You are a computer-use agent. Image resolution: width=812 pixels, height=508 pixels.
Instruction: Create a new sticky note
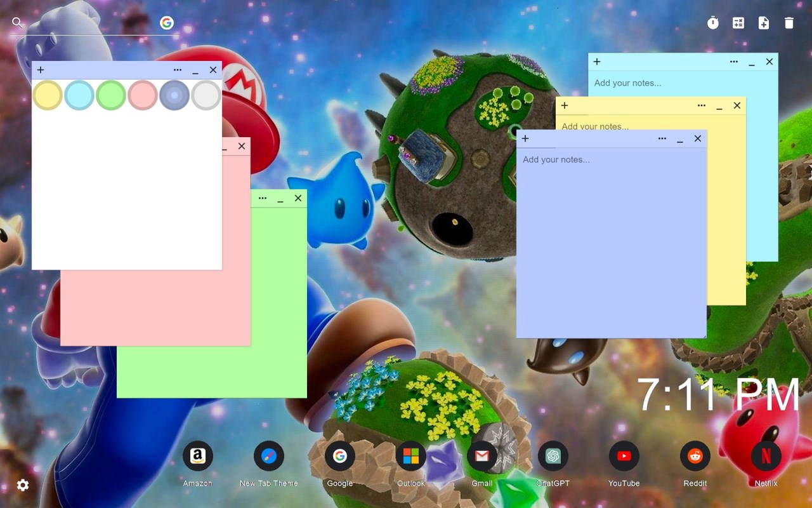(764, 23)
